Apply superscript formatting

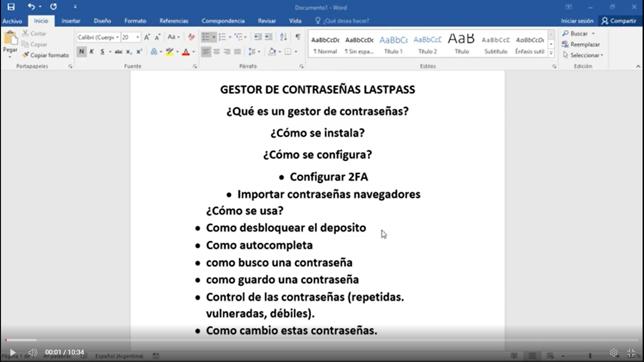(x=139, y=52)
